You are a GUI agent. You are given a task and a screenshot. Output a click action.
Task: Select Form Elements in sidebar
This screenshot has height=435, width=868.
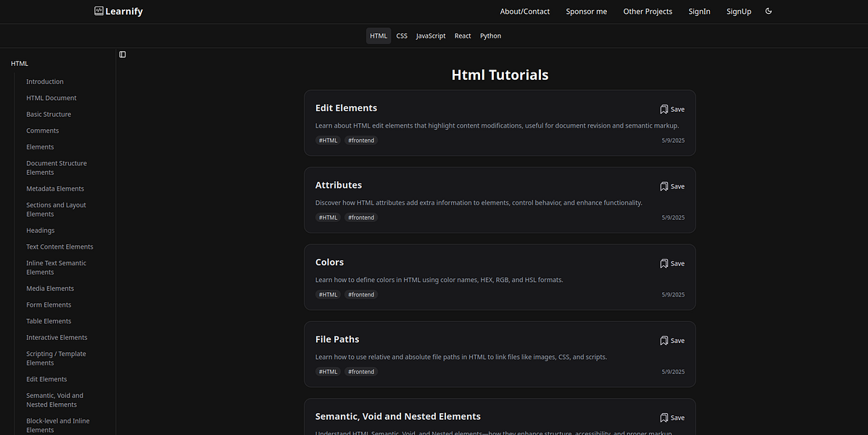point(49,304)
